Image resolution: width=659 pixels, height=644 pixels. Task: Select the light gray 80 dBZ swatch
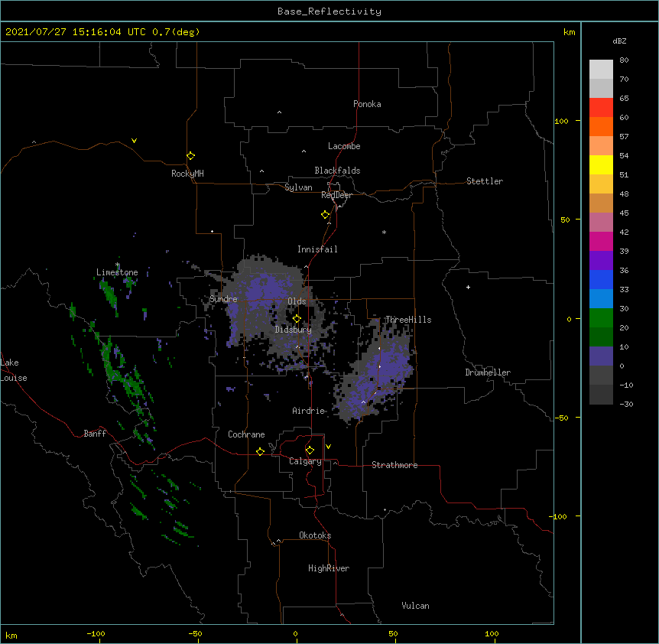pos(601,69)
